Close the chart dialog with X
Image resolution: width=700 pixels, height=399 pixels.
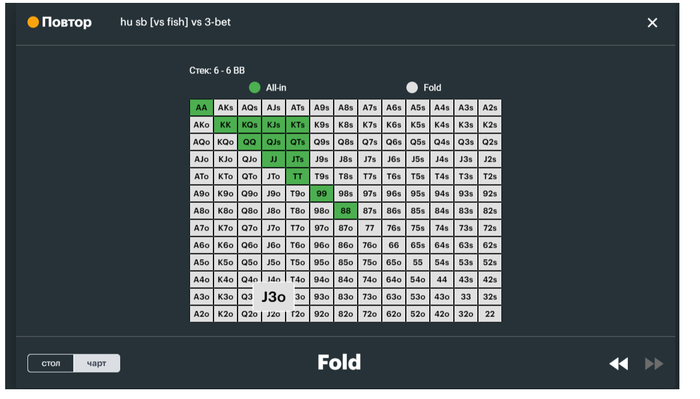tap(652, 23)
